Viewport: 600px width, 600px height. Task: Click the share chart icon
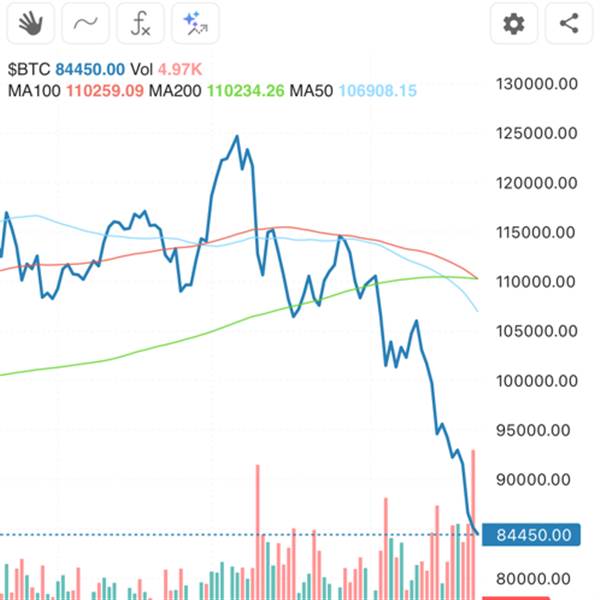pyautogui.click(x=569, y=24)
